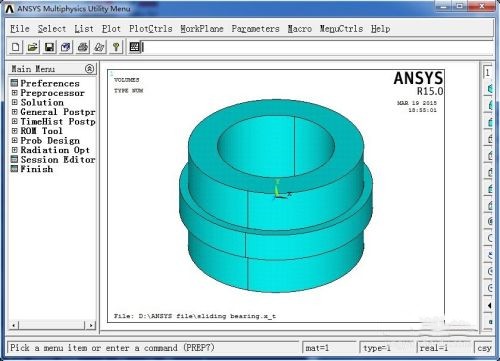Screen dimensions: 500x361
Task: Click the Save Analysis floppy disk icon
Action: 50,47
